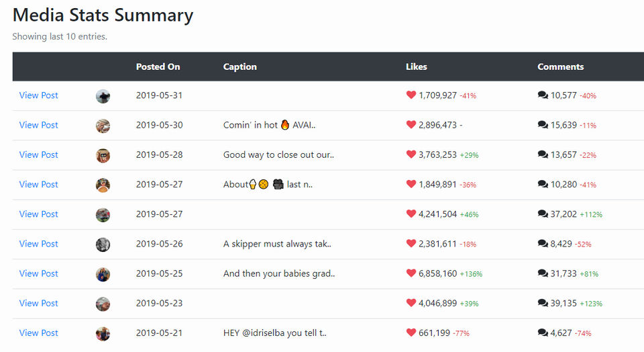The image size is (644, 352).
Task: Click the Posted On column header
Action: (x=158, y=67)
